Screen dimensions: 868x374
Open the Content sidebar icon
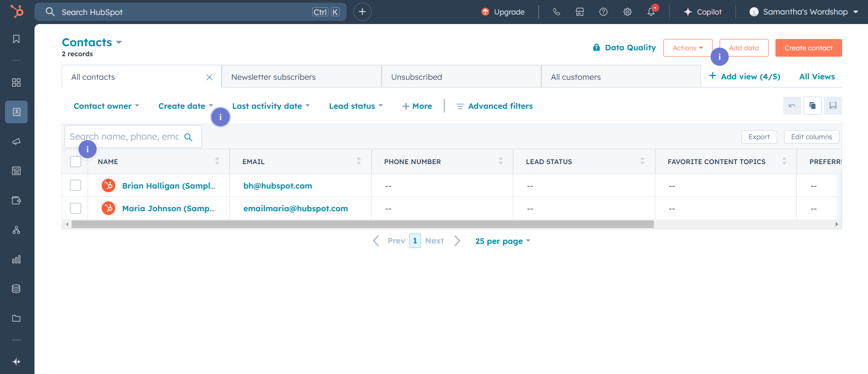(x=16, y=171)
